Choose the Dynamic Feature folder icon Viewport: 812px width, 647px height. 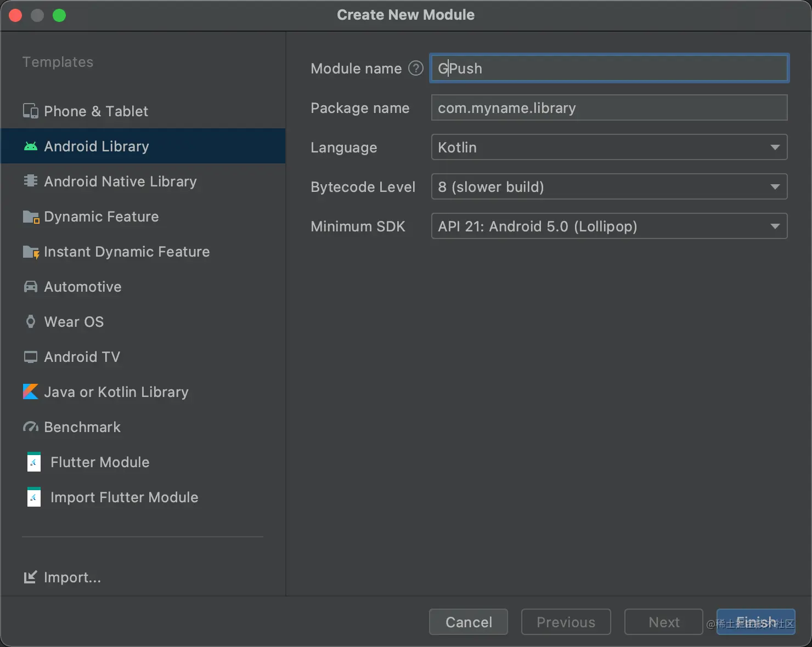[31, 217]
